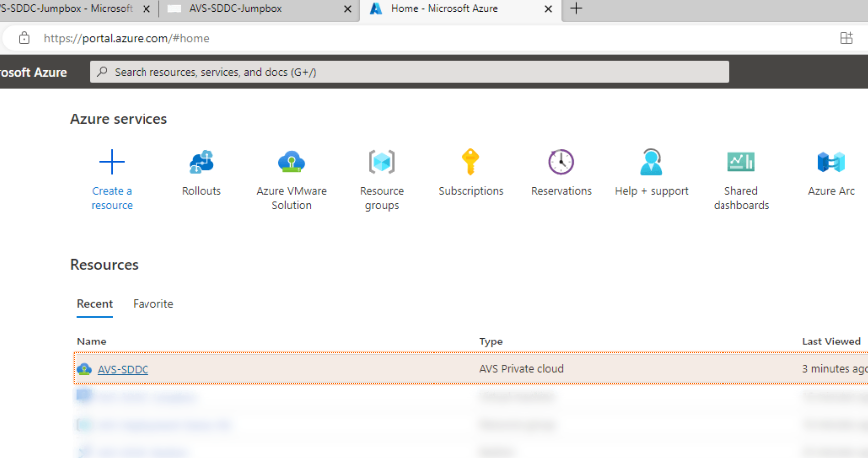
Task: Click the Azure services heading
Action: click(119, 118)
